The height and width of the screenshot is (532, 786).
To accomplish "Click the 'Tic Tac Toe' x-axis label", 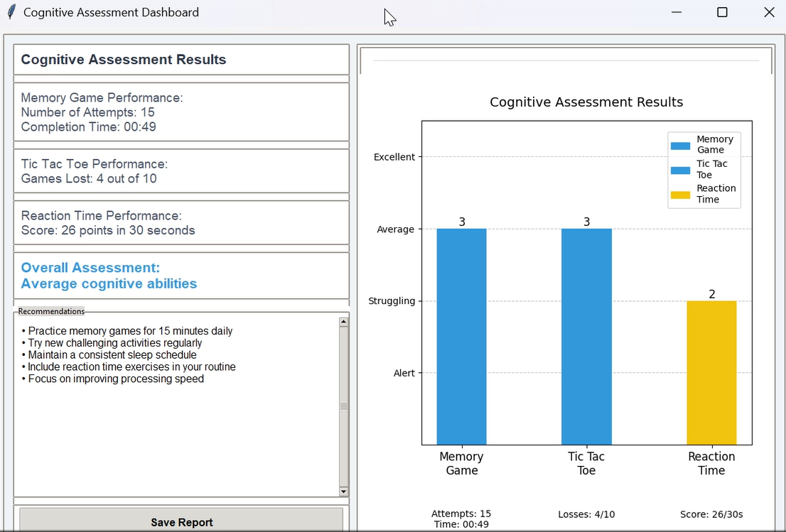I will [586, 463].
